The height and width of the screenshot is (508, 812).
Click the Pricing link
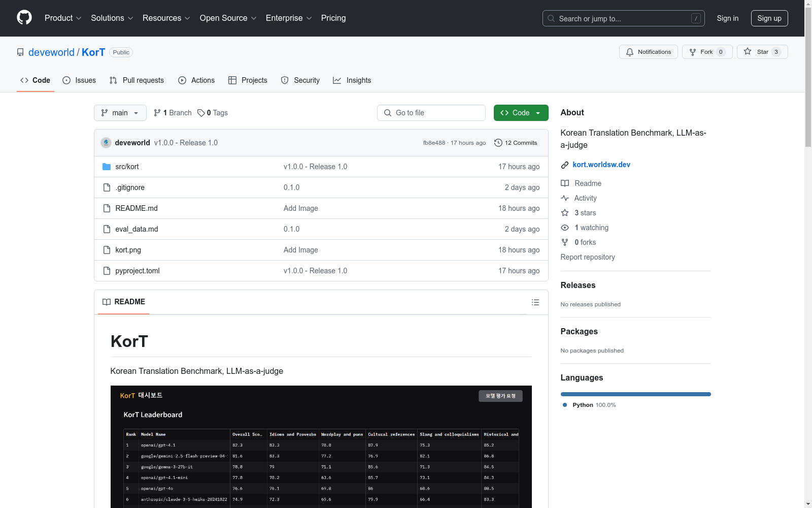coord(333,18)
